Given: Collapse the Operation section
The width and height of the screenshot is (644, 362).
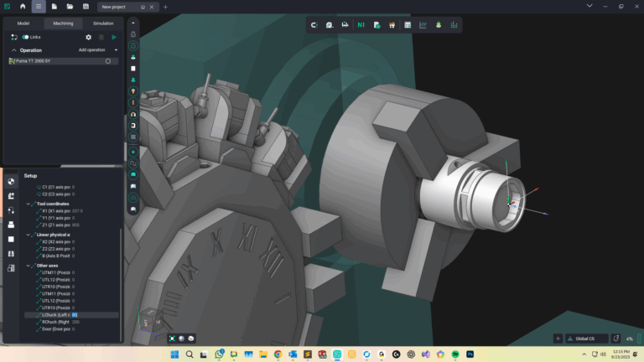Looking at the screenshot, I should [13, 50].
